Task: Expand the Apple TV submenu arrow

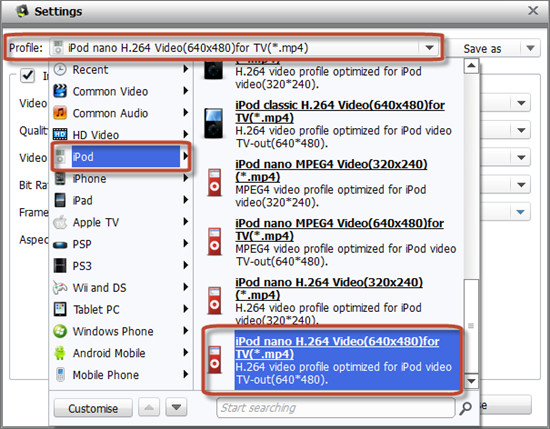Action: point(186,222)
